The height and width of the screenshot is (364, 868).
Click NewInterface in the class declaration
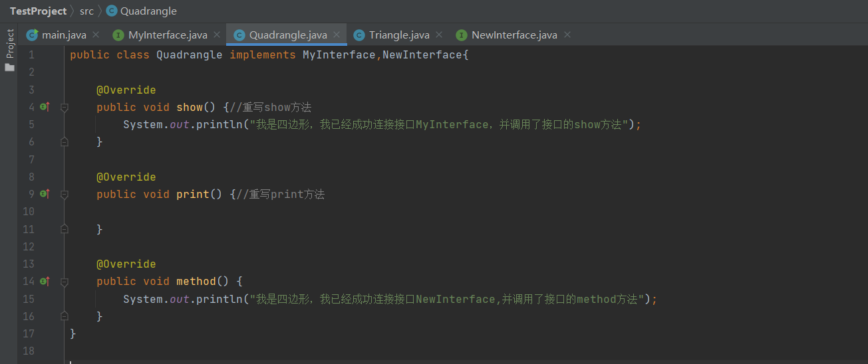[422, 55]
